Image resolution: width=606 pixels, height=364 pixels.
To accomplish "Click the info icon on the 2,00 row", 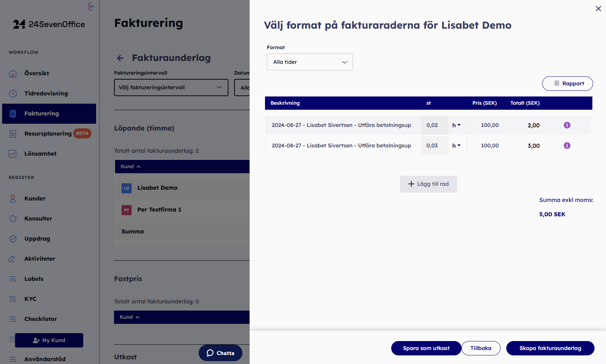I will click(567, 125).
